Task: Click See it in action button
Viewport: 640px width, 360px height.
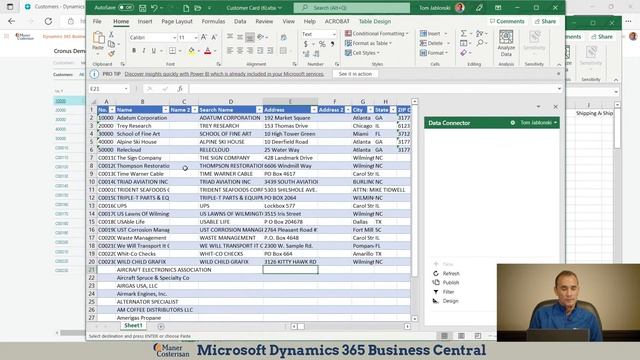Action: [x=355, y=74]
